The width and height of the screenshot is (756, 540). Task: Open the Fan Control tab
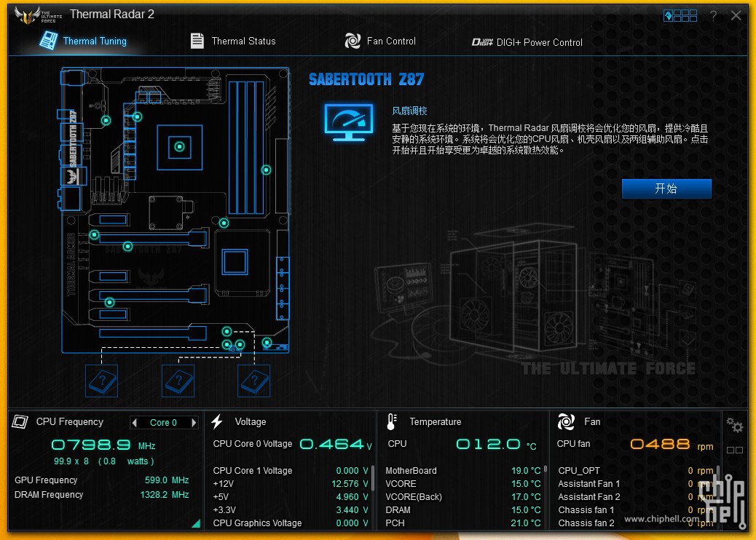[380, 41]
